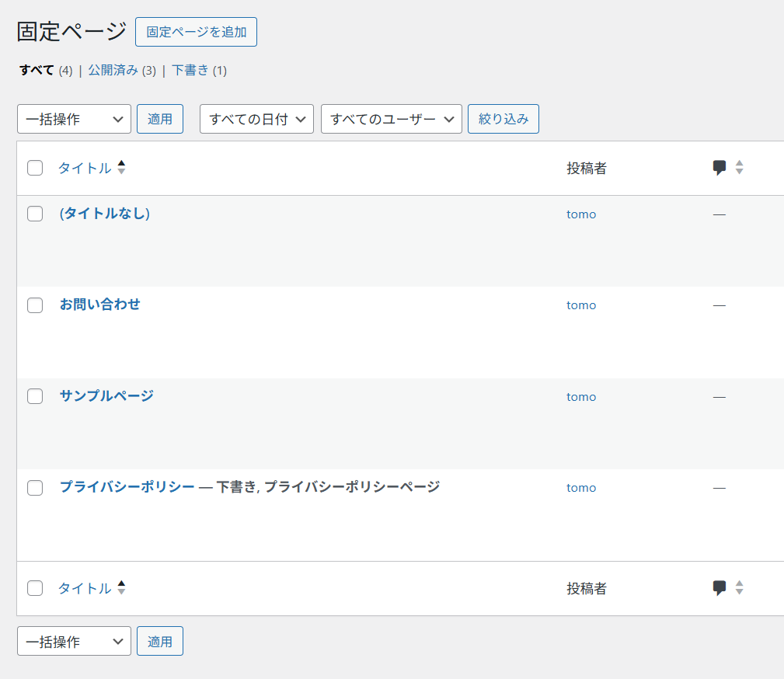The width and height of the screenshot is (784, 679).
Task: Open the すべてのユーザー user filter dropdown
Action: point(391,119)
